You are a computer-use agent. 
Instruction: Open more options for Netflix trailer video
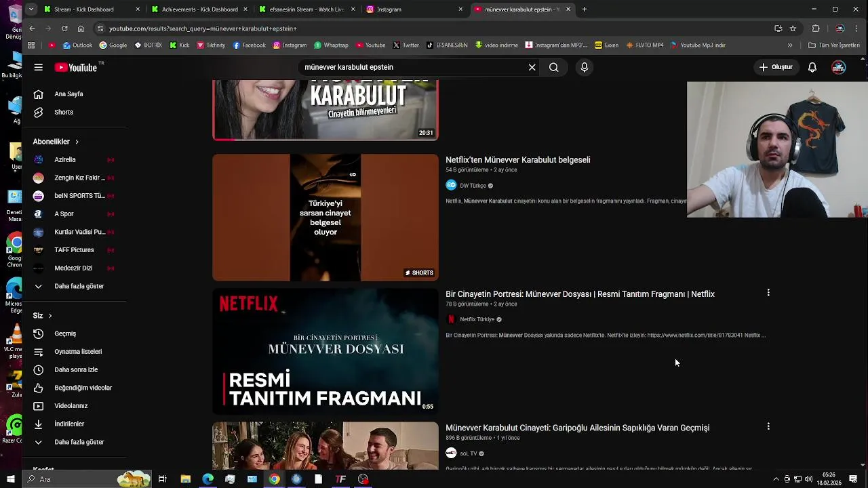coord(768,293)
